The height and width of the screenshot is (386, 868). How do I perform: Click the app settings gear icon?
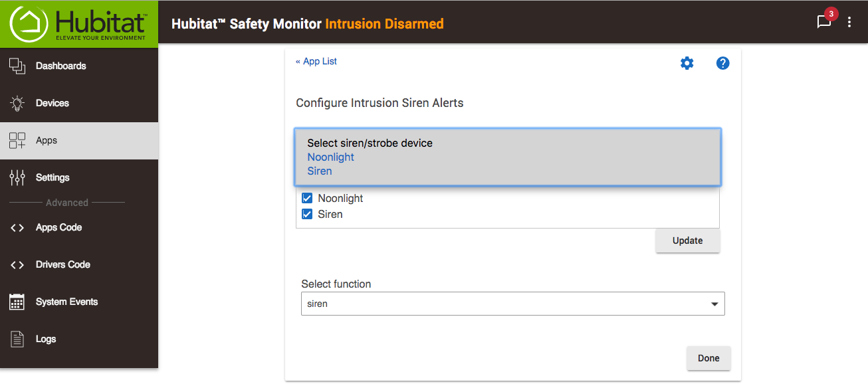(x=687, y=62)
